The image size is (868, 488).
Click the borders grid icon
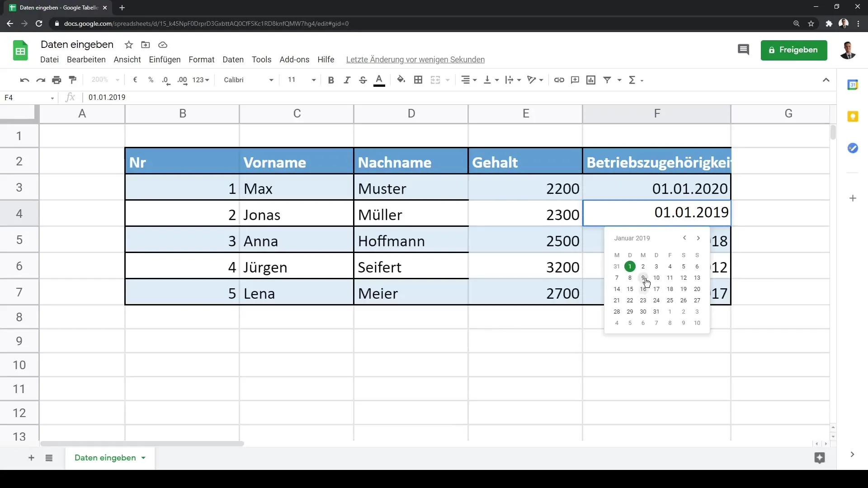(418, 80)
